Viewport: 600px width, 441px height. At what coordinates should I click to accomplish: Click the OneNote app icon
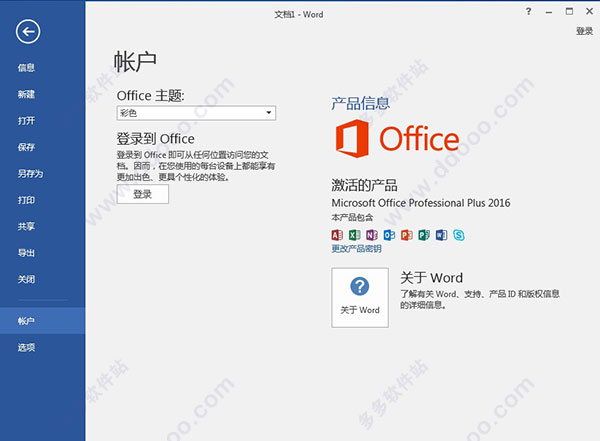372,235
